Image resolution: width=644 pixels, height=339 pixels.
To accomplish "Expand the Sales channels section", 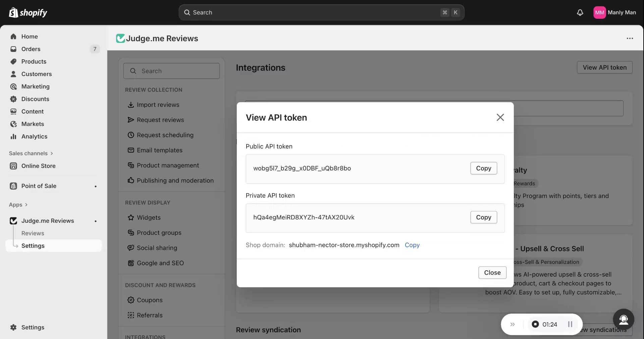I will click(51, 153).
